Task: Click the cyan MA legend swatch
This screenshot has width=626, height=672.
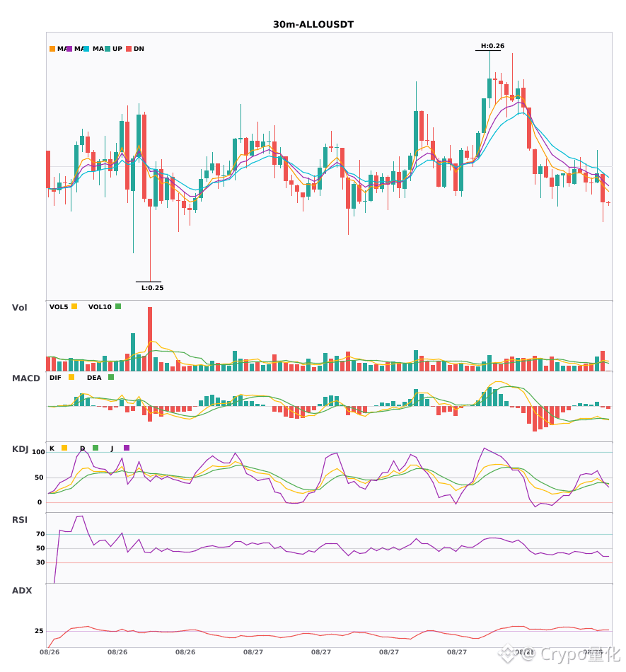Action: [x=86, y=49]
